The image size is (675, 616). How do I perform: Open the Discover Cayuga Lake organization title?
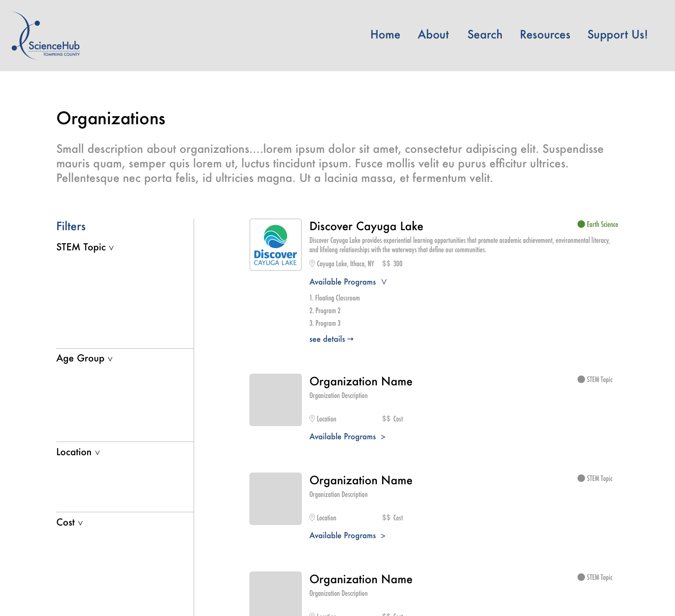click(x=366, y=226)
